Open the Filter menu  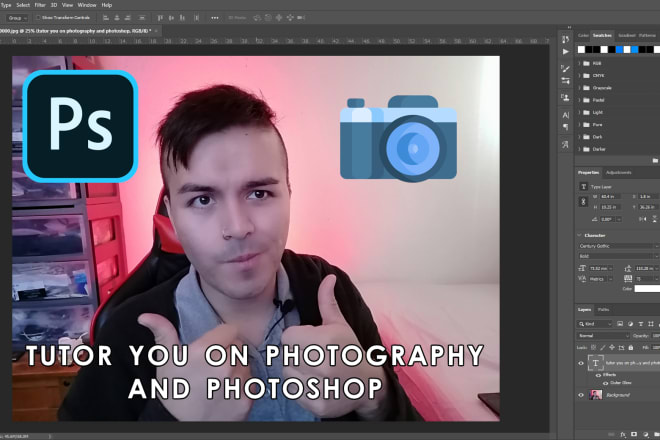tap(40, 5)
